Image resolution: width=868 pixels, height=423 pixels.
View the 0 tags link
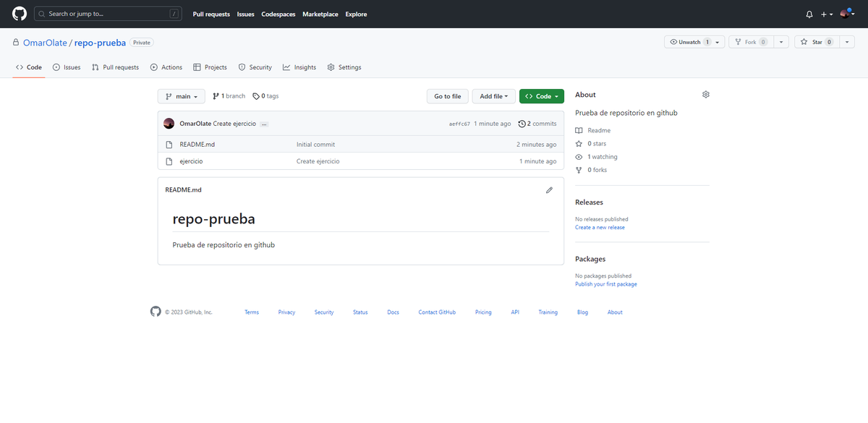coord(265,96)
